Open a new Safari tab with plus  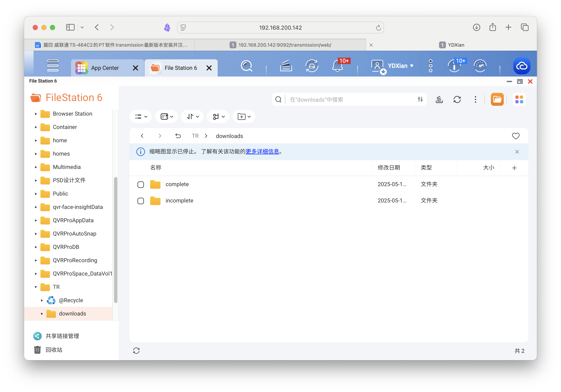[508, 27]
